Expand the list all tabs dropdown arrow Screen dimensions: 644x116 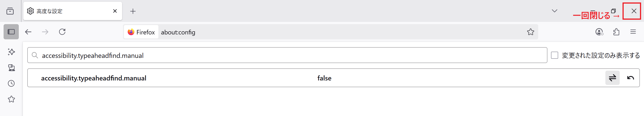(x=554, y=11)
